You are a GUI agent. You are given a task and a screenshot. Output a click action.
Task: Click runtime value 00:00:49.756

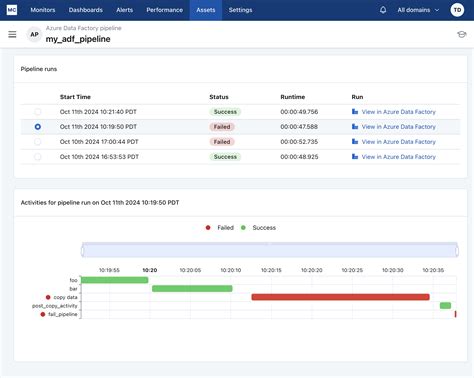click(x=299, y=112)
